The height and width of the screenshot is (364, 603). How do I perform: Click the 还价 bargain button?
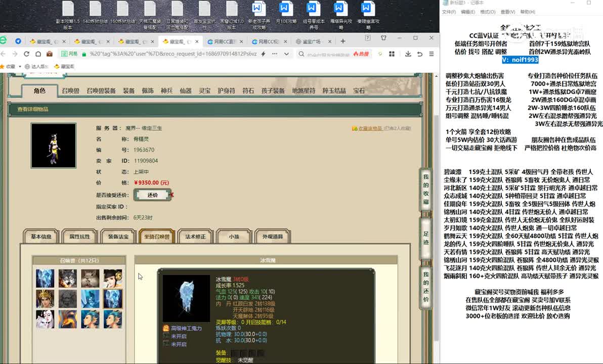[152, 195]
